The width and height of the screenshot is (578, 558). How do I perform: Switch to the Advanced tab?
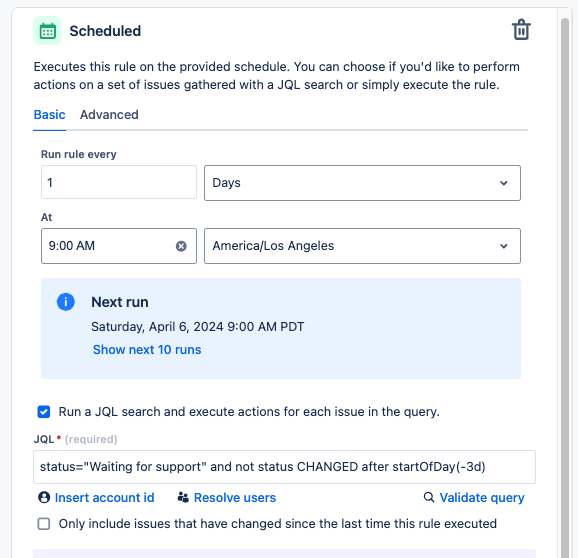tap(109, 115)
